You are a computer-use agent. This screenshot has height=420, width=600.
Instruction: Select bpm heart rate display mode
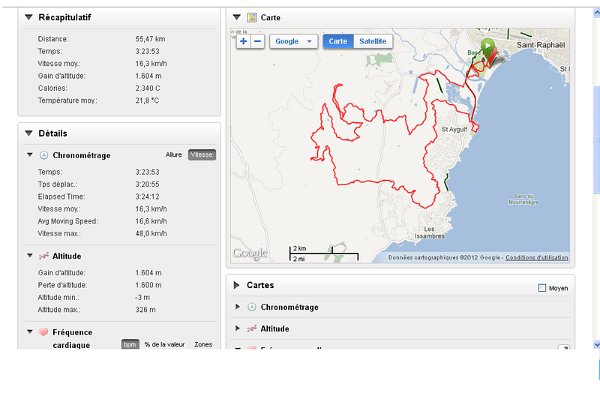(x=130, y=344)
